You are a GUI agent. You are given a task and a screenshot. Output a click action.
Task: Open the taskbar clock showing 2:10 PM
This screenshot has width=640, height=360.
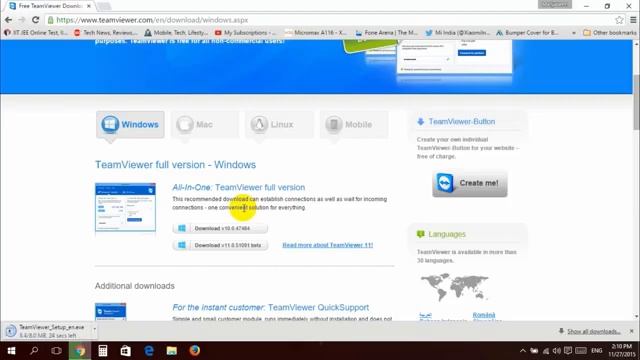click(x=622, y=351)
